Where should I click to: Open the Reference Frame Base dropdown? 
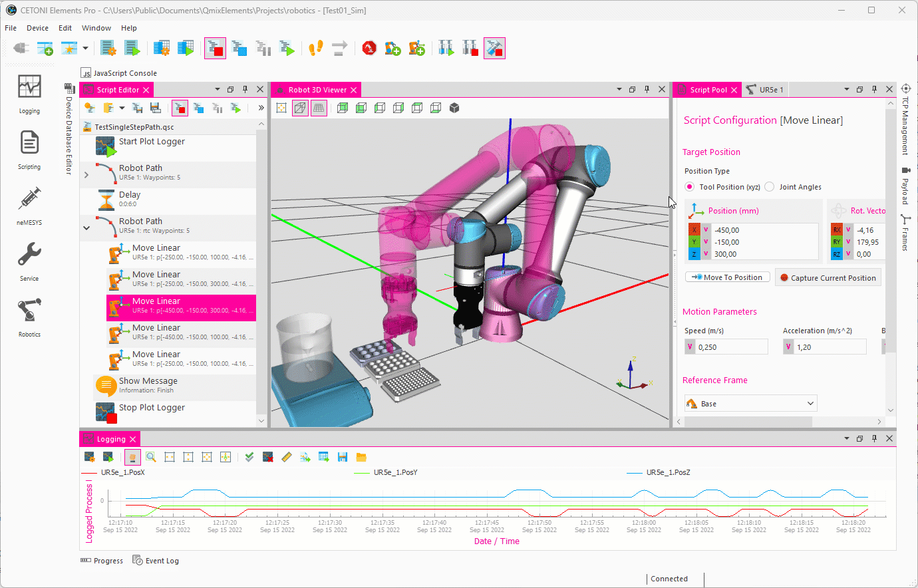(750, 404)
